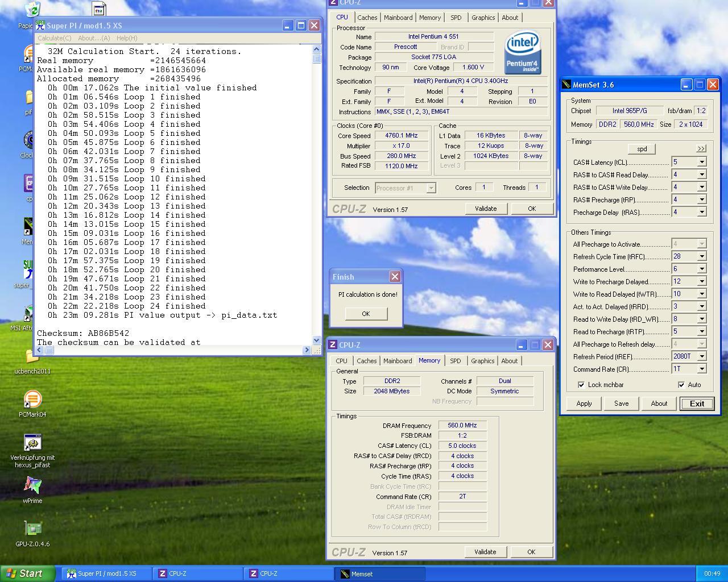Open the Refresh Cycle Time (tRFC) dropdown
Screen dimensions: 728x582
pos(702,256)
